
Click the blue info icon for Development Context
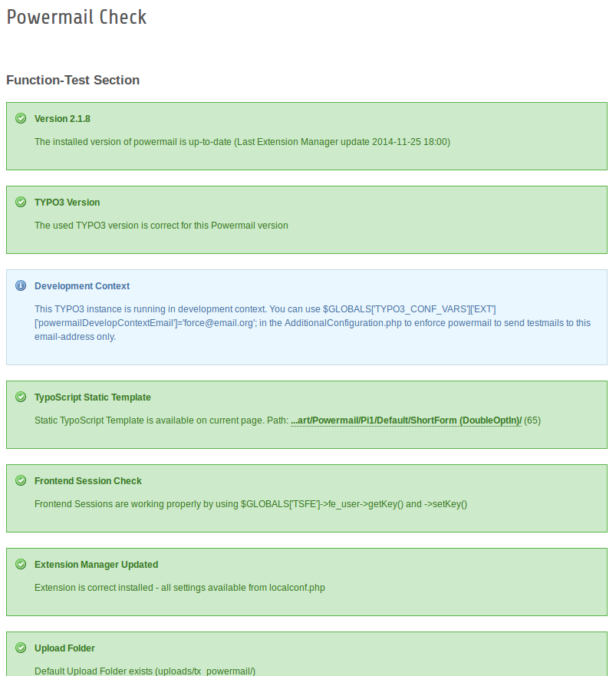(21, 286)
